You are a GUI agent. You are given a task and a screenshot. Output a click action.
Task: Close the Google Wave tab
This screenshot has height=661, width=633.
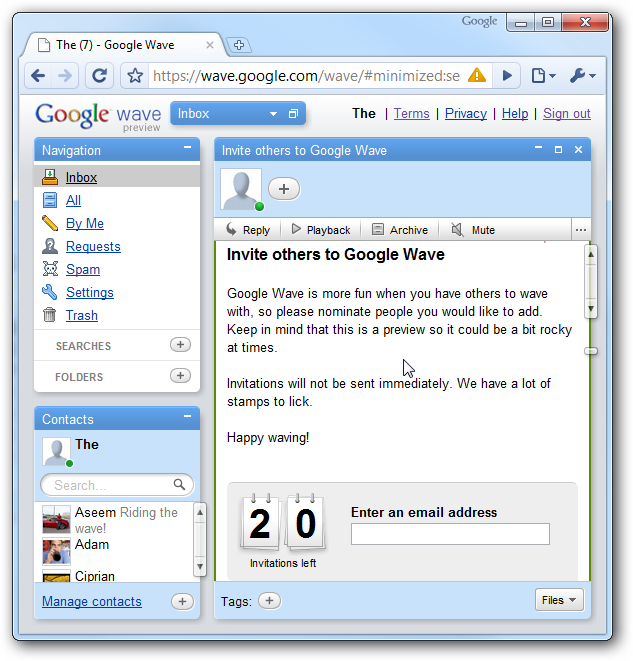pyautogui.click(x=209, y=45)
